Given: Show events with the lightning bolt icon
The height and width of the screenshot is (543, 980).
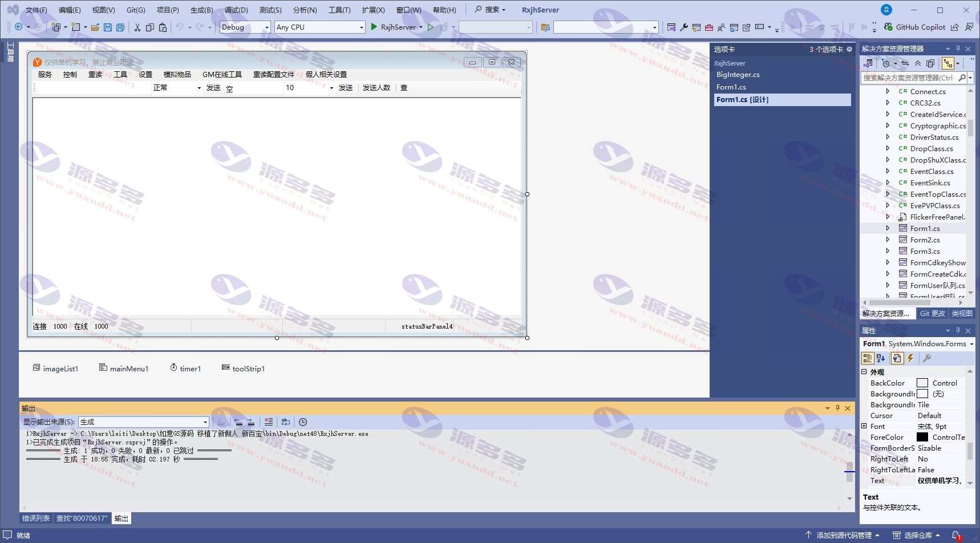Looking at the screenshot, I should 910,358.
